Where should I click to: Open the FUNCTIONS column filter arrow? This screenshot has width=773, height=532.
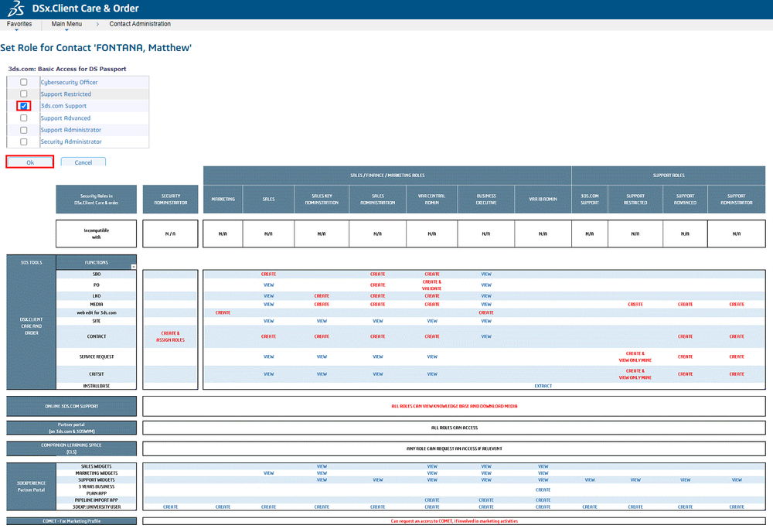pos(133,267)
